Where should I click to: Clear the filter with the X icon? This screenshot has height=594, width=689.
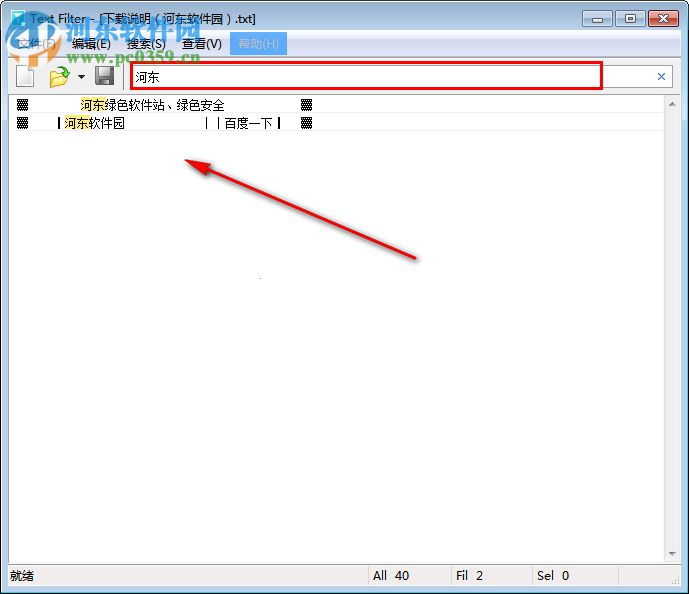click(661, 77)
